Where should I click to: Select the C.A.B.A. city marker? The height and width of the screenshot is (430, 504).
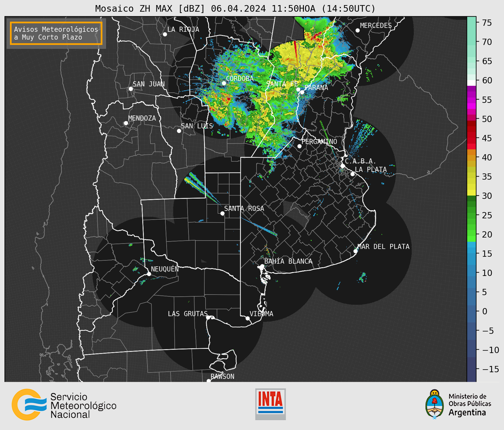pyautogui.click(x=343, y=166)
